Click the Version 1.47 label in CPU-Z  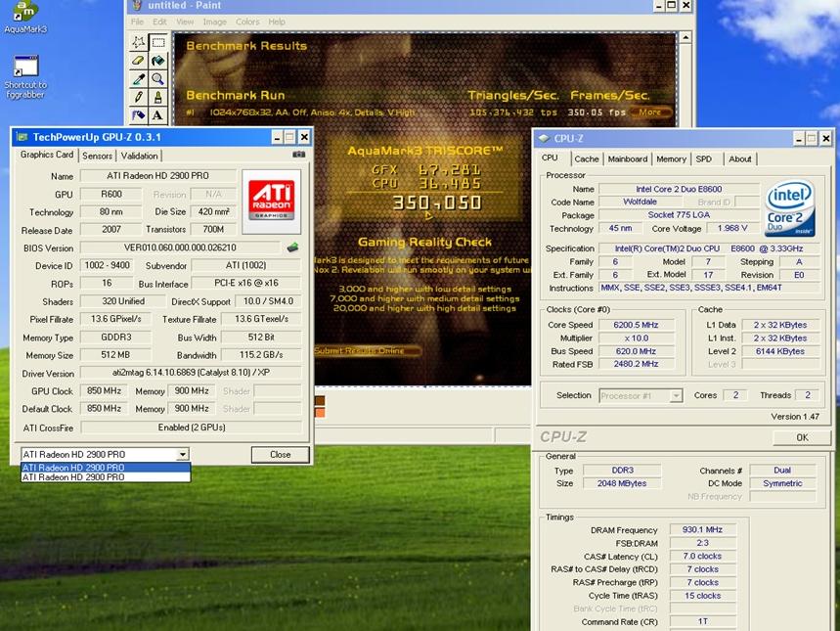pos(795,417)
